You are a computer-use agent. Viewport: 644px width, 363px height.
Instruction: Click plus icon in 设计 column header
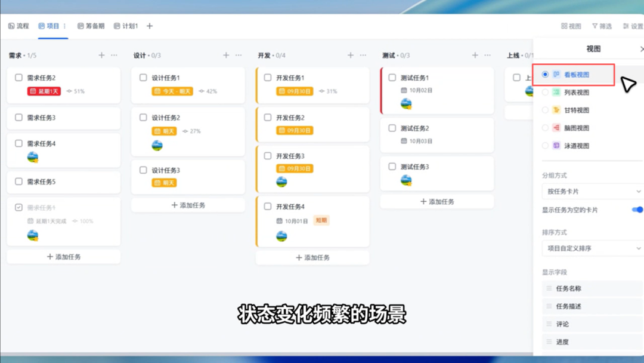(x=226, y=55)
